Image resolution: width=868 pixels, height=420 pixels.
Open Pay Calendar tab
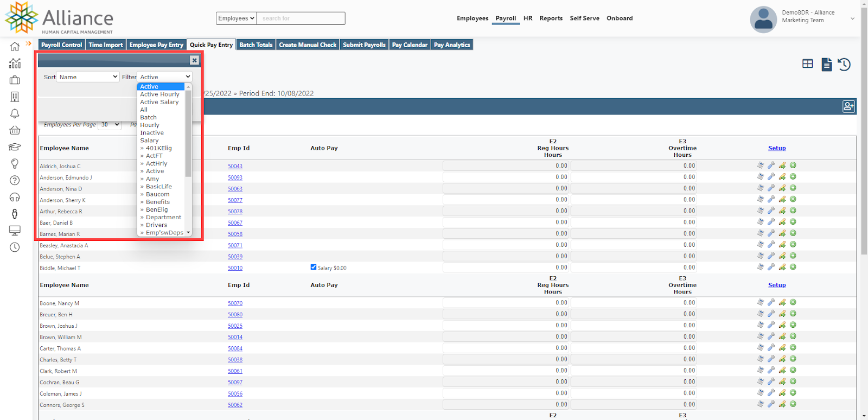coord(410,45)
